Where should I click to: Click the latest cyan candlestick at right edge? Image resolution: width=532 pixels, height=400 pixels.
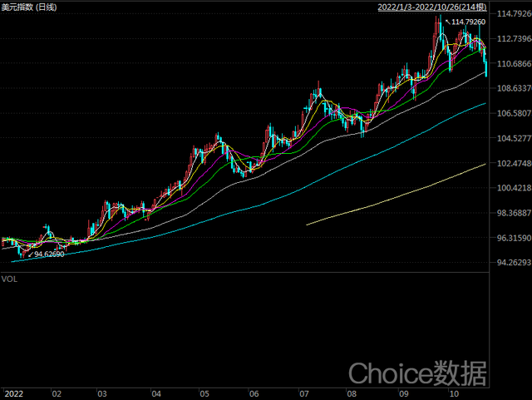pos(485,68)
